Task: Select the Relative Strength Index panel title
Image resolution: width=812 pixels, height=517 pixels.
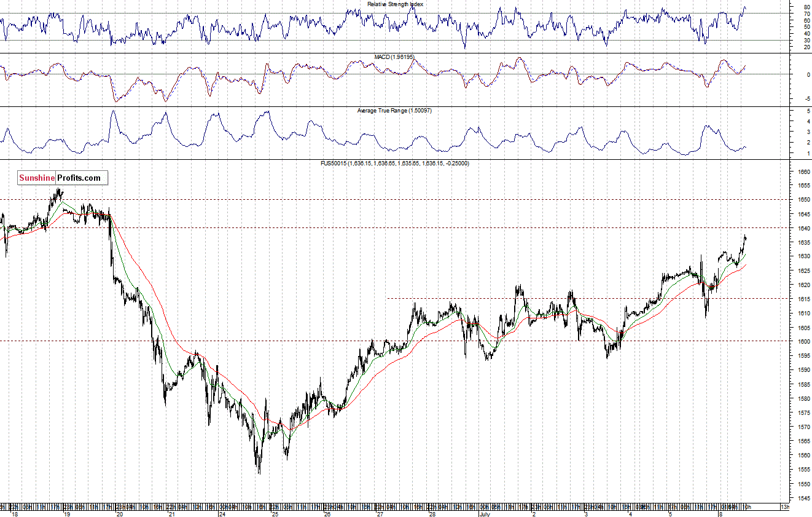Action: point(396,4)
